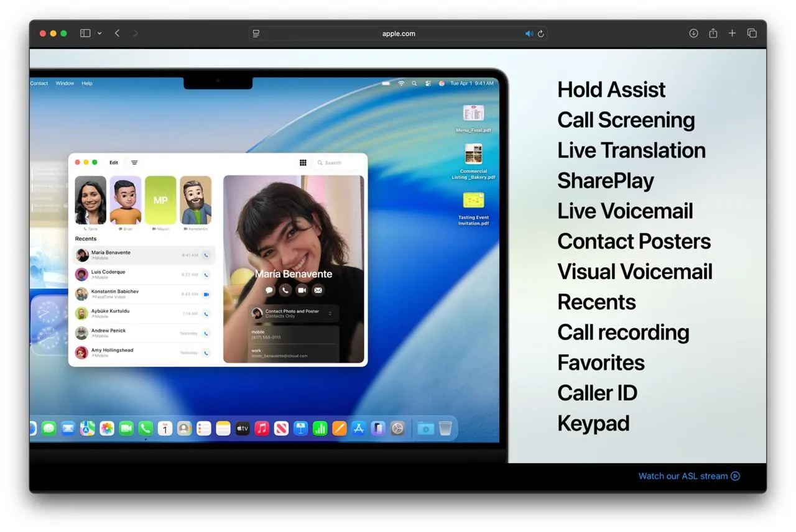
Task: Open the keypad grid icon
Action: point(303,163)
